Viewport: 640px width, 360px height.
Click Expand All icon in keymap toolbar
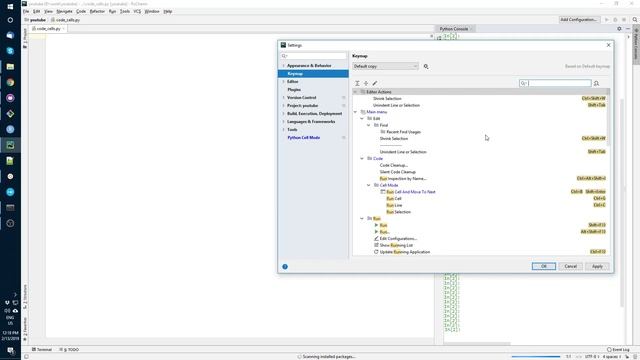[357, 83]
